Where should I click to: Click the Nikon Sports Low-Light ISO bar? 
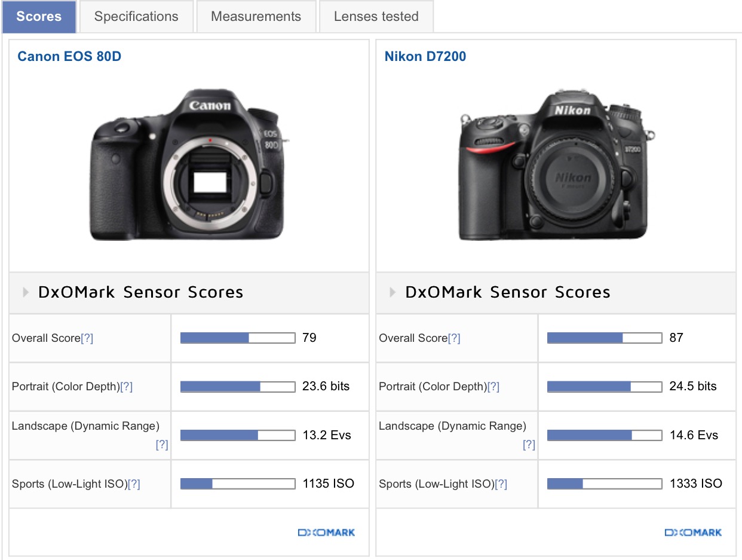[x=605, y=484]
